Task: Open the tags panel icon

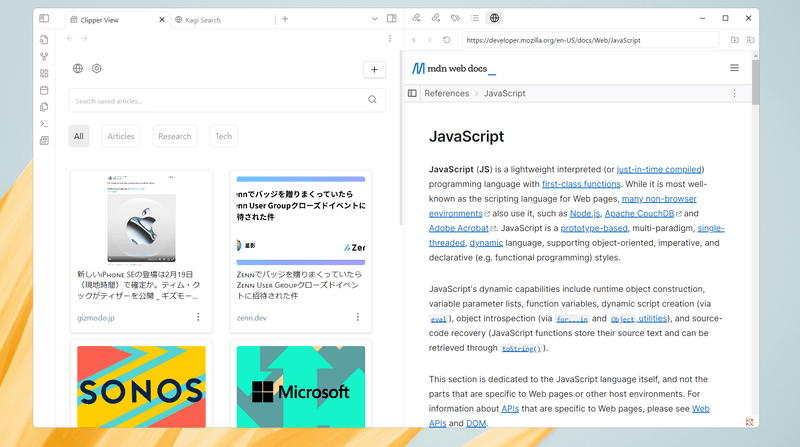Action: coord(455,18)
